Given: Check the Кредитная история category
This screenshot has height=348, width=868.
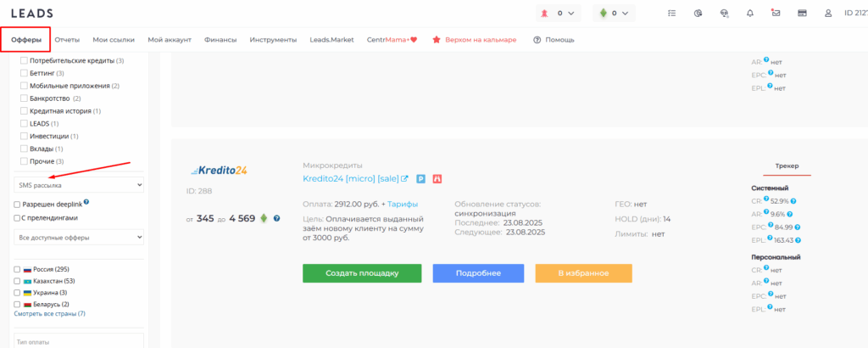Looking at the screenshot, I should pos(24,111).
